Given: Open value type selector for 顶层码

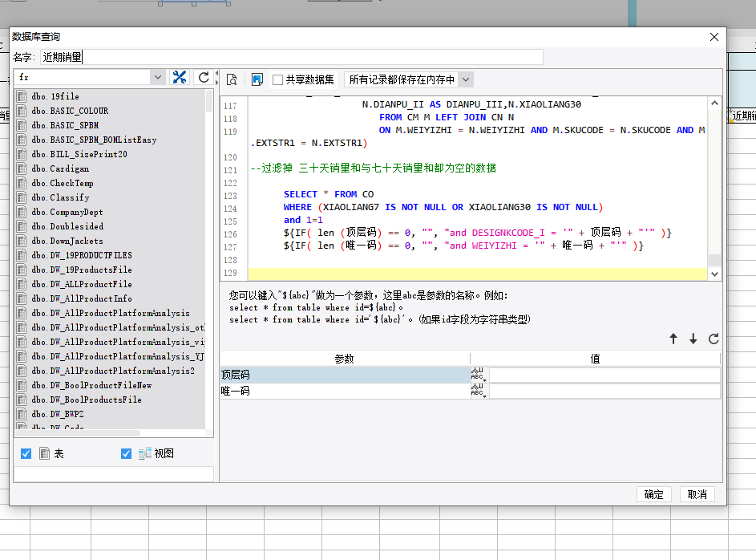Looking at the screenshot, I should (479, 375).
